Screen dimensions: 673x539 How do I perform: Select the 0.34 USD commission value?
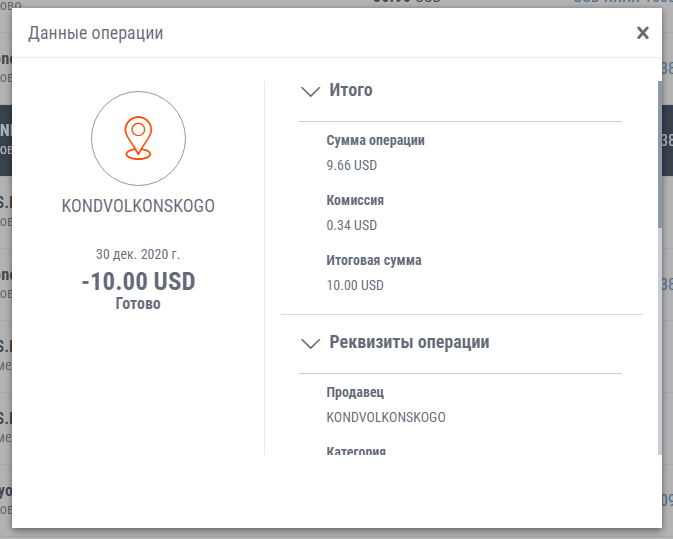click(x=352, y=225)
